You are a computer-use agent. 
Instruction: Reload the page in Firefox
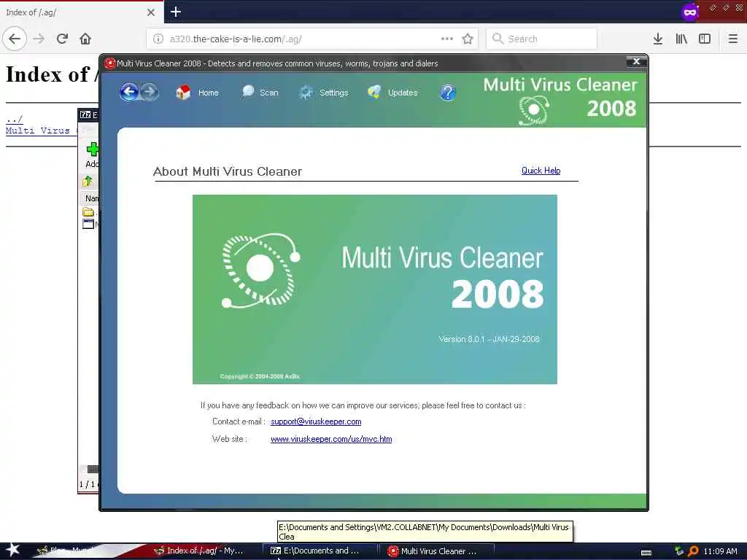63,39
